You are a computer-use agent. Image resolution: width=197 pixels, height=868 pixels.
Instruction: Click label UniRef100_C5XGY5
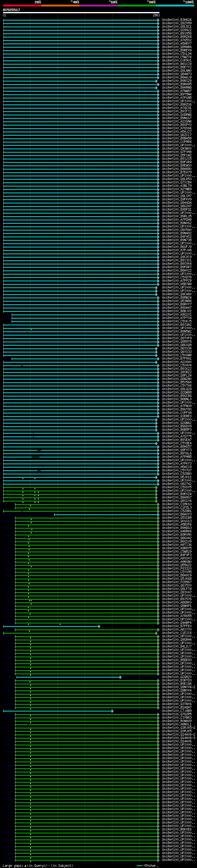coord(177,487)
